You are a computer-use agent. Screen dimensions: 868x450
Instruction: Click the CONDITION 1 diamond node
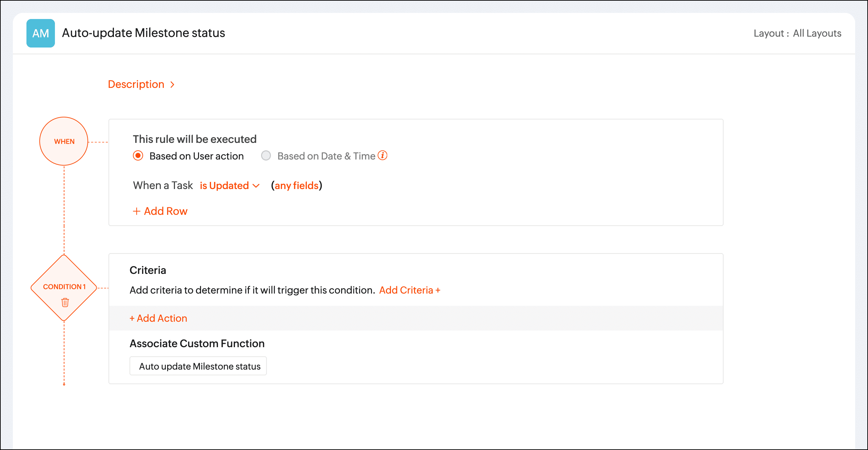pos(64,286)
